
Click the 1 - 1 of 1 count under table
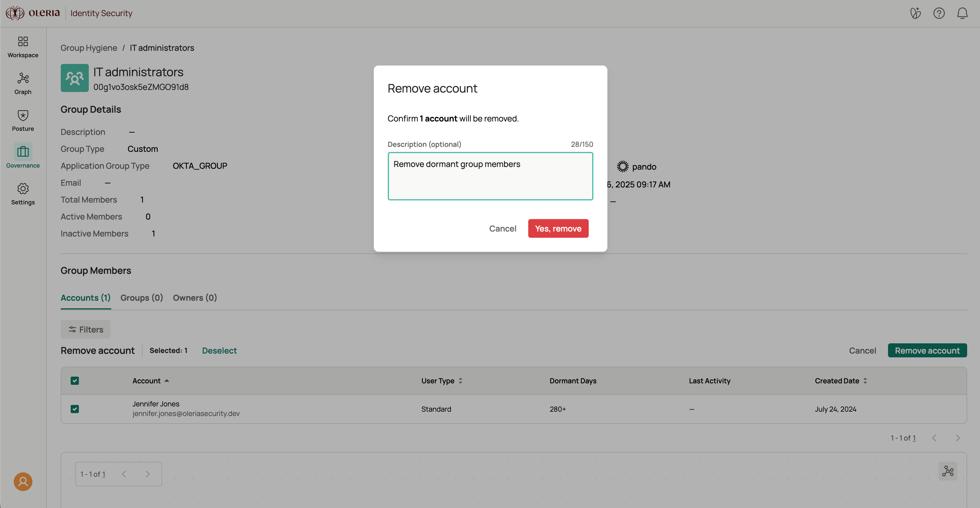(903, 438)
